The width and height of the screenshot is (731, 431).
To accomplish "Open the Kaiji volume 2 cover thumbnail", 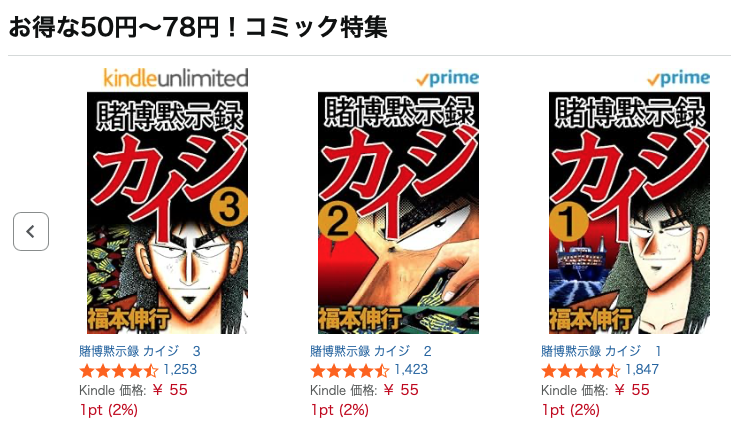I will (x=399, y=213).
